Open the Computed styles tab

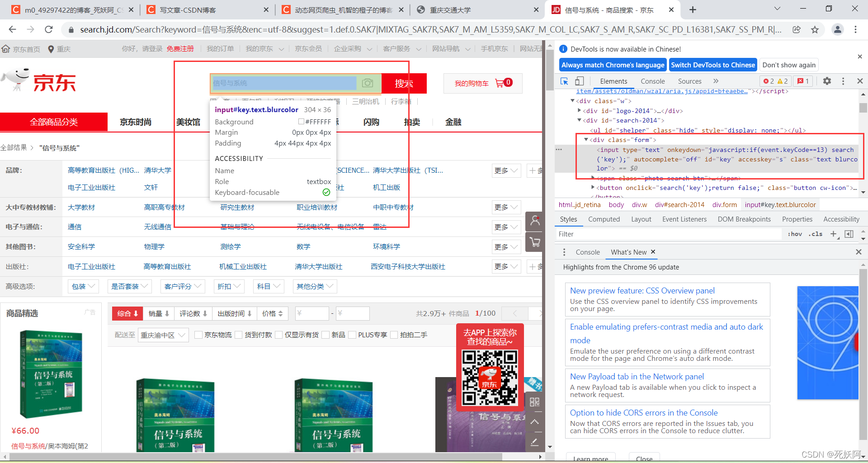click(x=604, y=219)
